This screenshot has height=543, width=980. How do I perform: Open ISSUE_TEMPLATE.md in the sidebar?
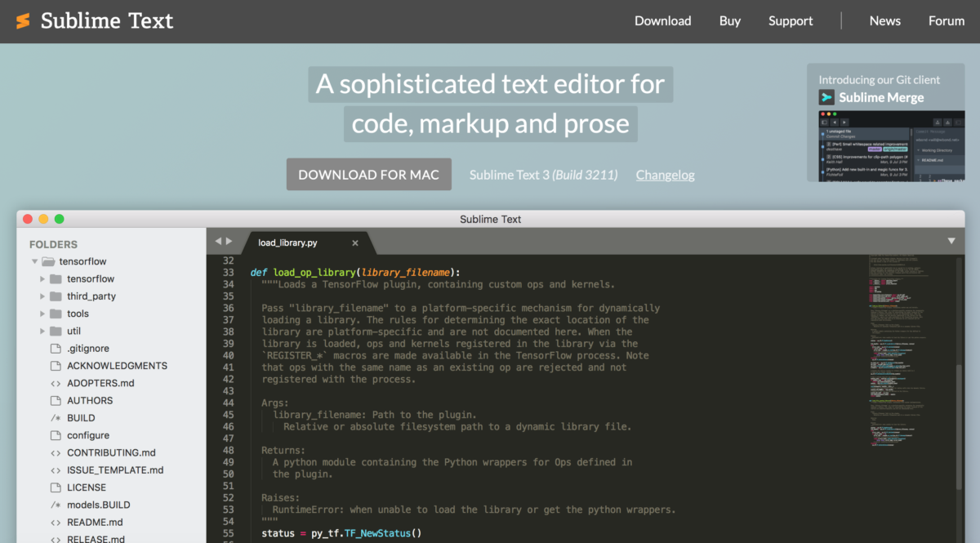115,470
